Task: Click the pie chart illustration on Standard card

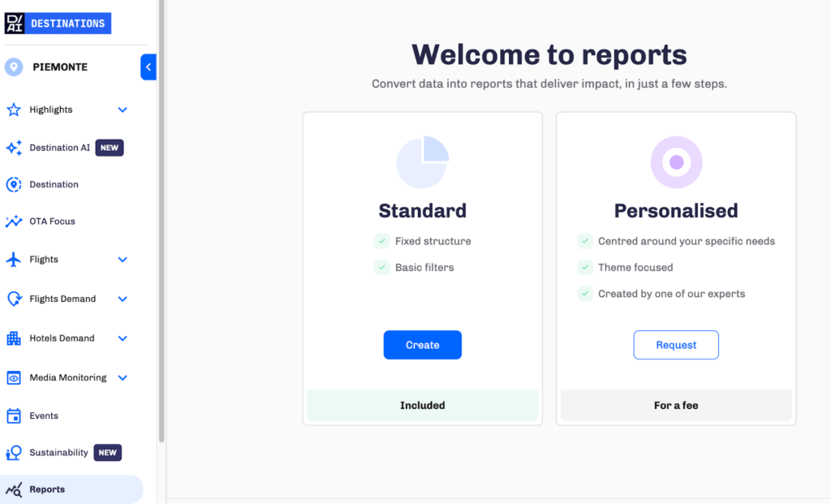Action: coord(422,162)
